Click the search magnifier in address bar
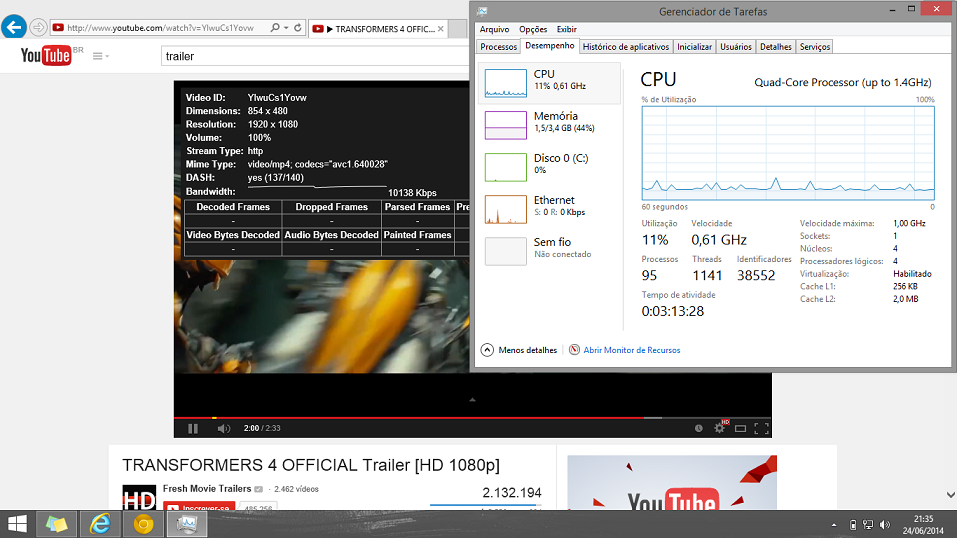The width and height of the screenshot is (957, 538). (x=275, y=28)
